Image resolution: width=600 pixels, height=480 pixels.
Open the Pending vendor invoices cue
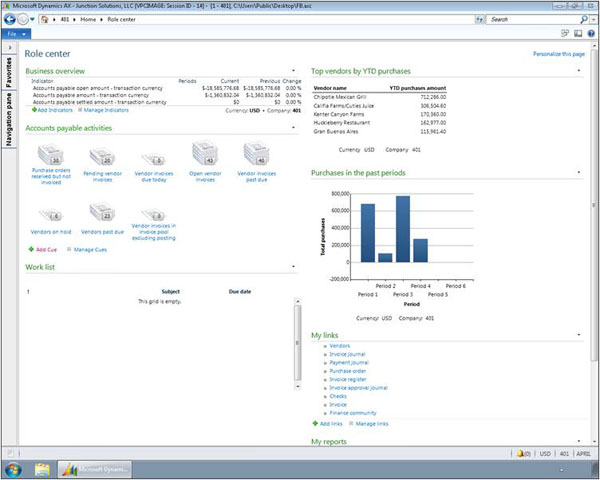coord(102,165)
